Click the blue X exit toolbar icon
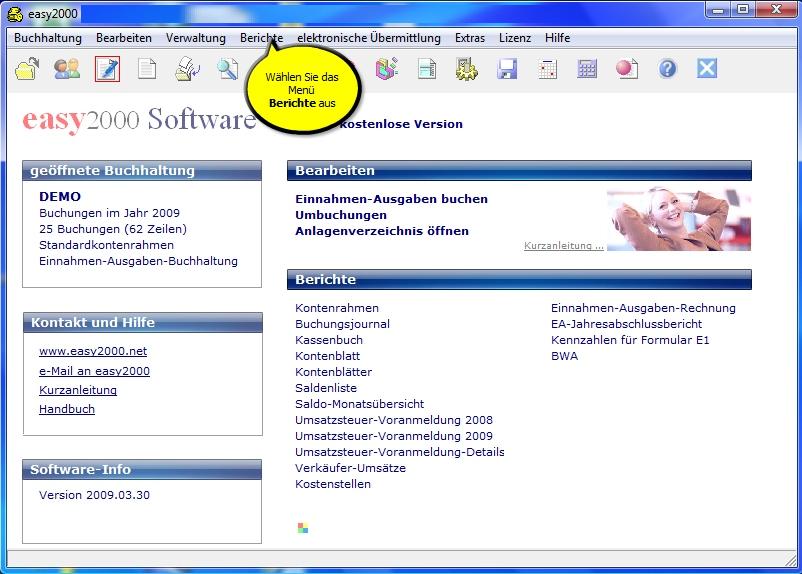 [707, 68]
